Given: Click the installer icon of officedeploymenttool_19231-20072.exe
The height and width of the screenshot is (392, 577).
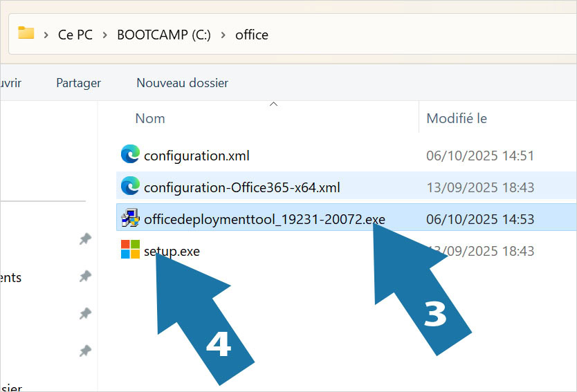Looking at the screenshot, I should pyautogui.click(x=130, y=218).
